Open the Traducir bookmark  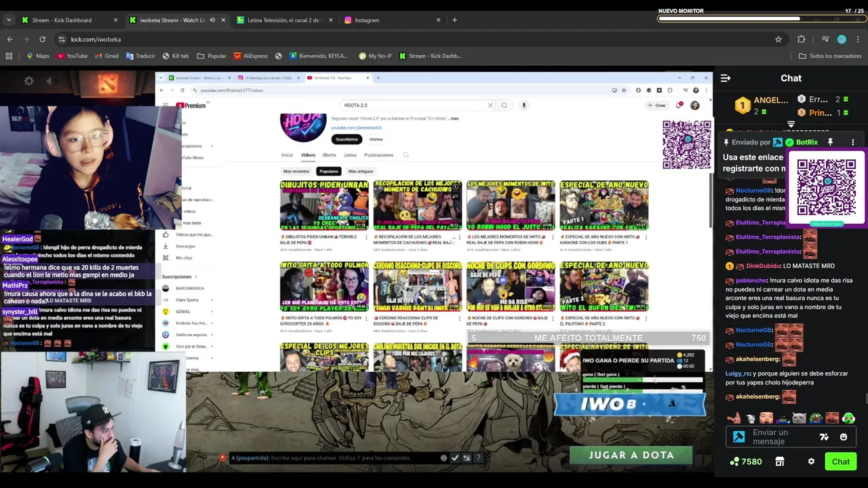tap(140, 56)
